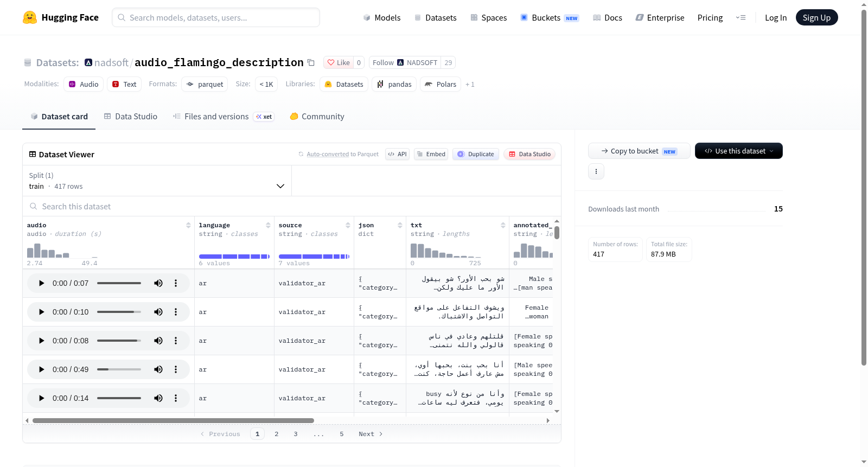Sort by the json column
This screenshot has width=868, height=467.
coord(400,225)
